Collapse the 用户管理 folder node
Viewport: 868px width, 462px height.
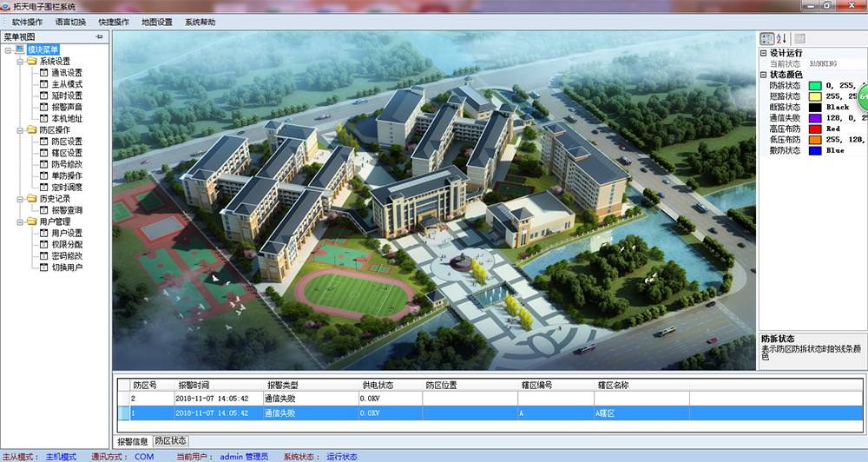(x=20, y=221)
